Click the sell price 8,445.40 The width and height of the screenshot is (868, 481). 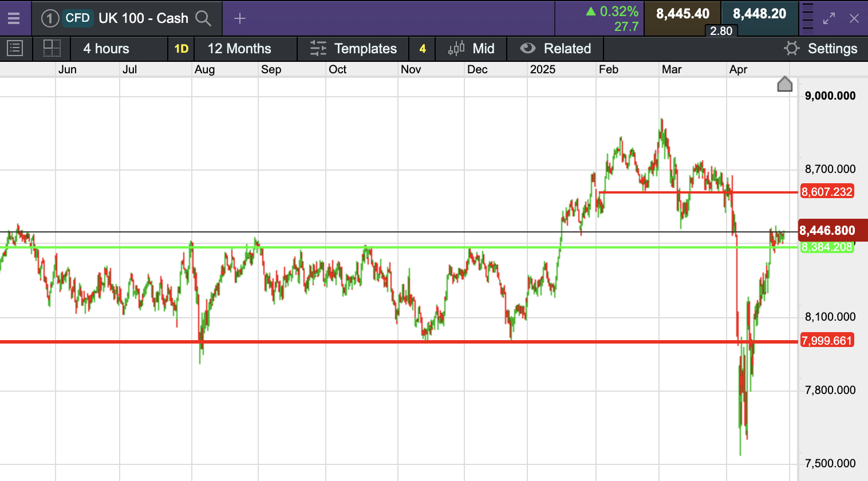[x=682, y=14]
